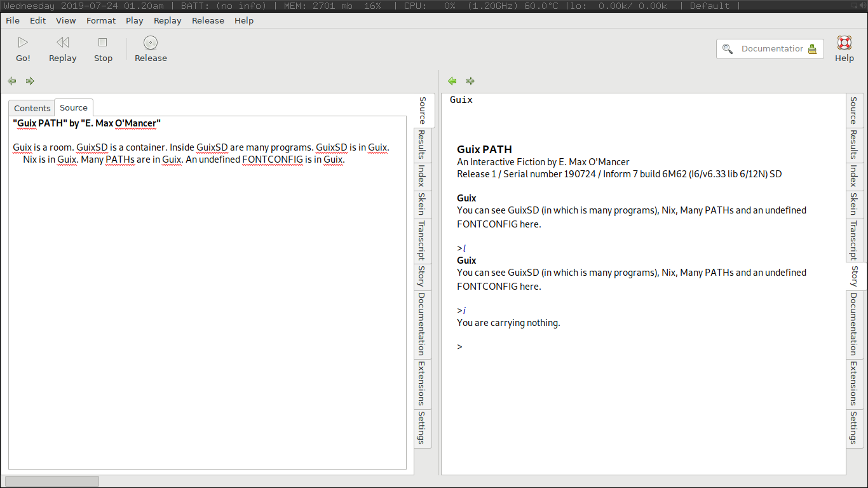Screen dimensions: 868x488
Task: Go forward in left panel history
Action: pyautogui.click(x=30, y=81)
